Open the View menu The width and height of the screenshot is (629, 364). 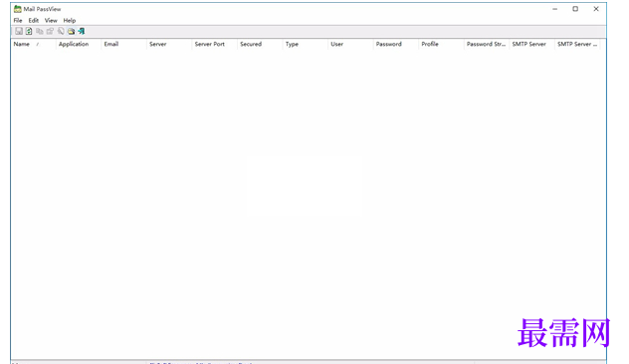[x=51, y=21]
